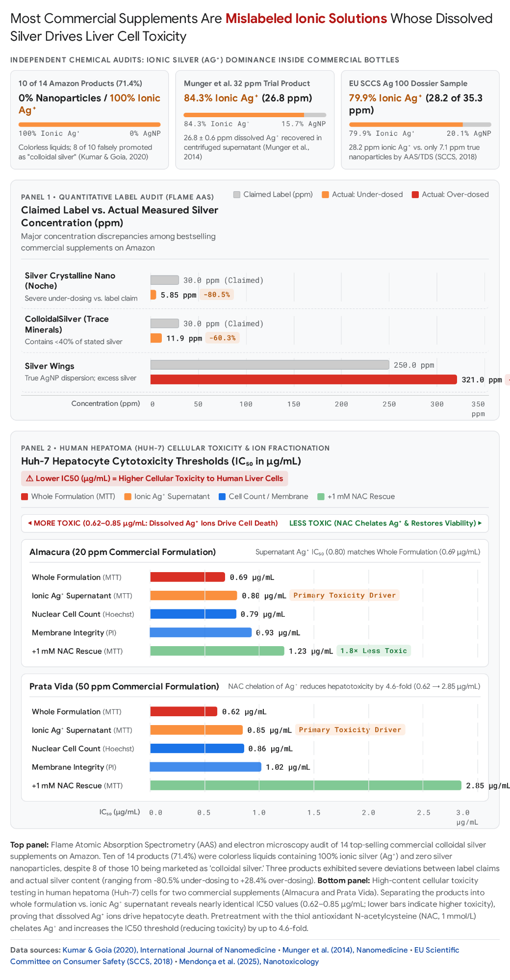
Task: Select the -80.5% deviation badge
Action: click(217, 295)
